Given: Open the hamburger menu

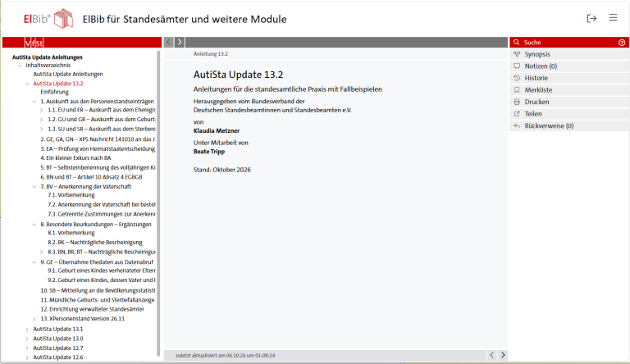Looking at the screenshot, I should 613,18.
